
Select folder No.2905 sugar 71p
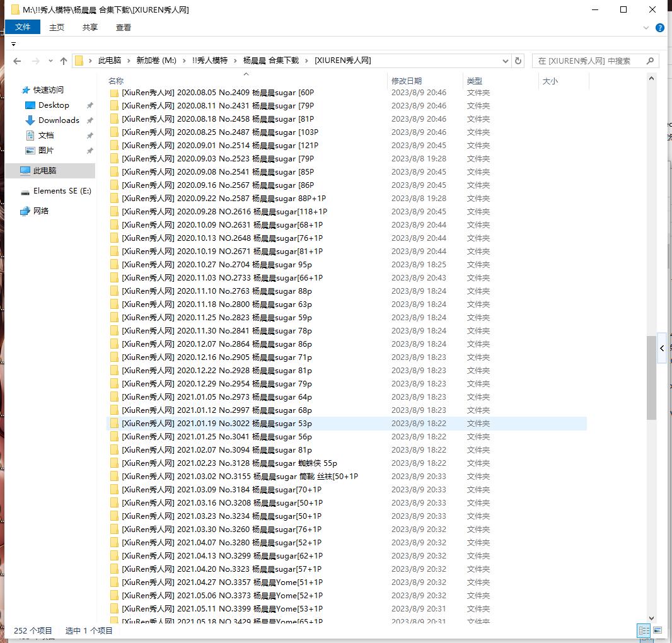coord(217,357)
